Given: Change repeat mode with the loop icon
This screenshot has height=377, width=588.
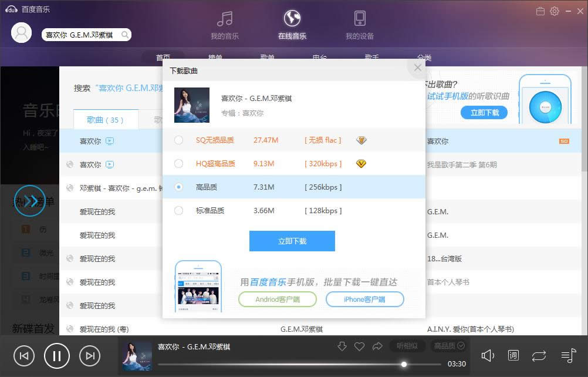Looking at the screenshot, I should click(538, 355).
